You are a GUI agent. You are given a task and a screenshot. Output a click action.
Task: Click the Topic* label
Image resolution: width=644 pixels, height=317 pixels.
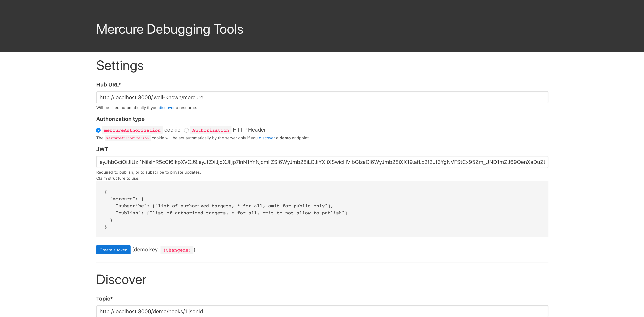[104, 299]
